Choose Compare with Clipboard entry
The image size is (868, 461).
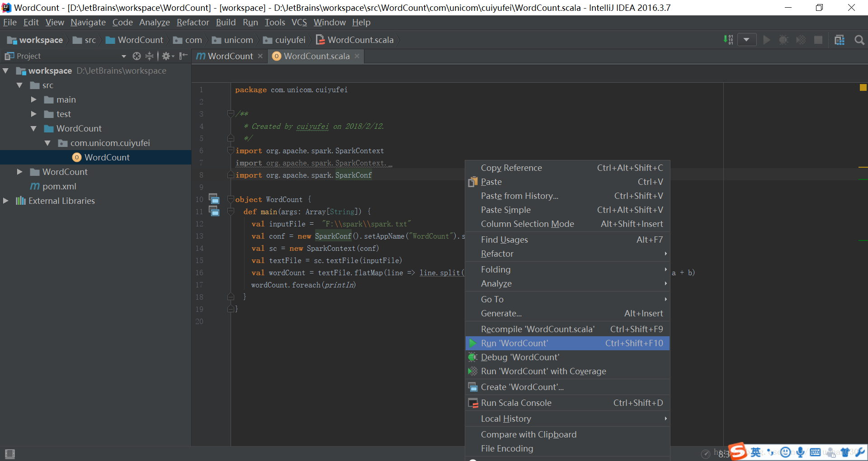click(567, 434)
